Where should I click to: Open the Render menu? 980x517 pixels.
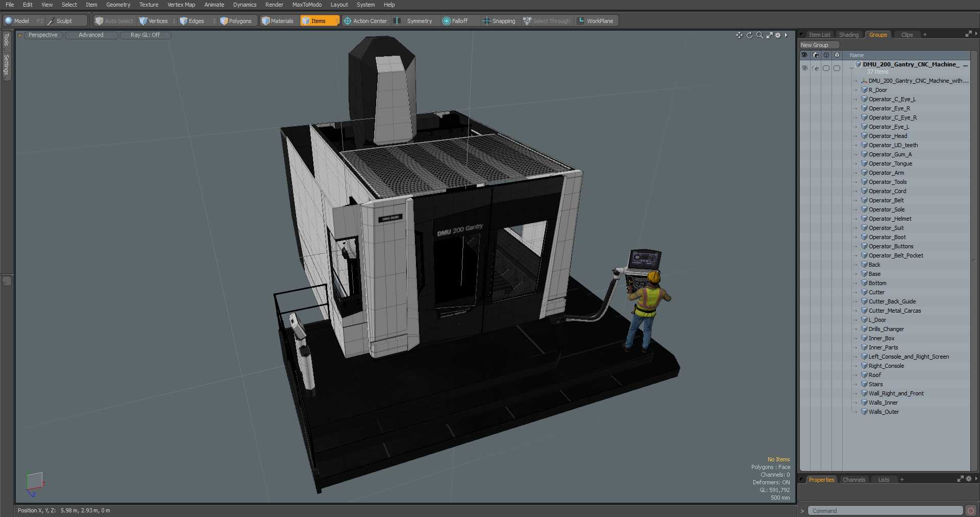274,5
